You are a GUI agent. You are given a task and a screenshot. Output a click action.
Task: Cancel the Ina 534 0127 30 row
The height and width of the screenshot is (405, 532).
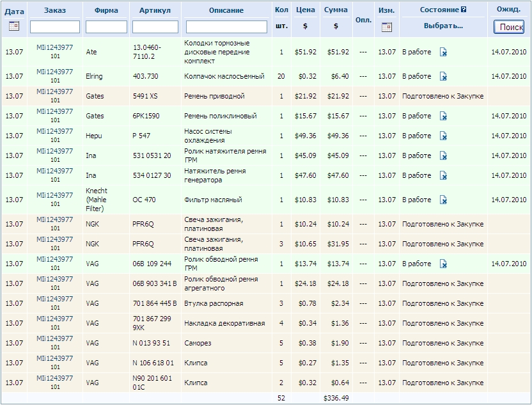click(x=443, y=175)
